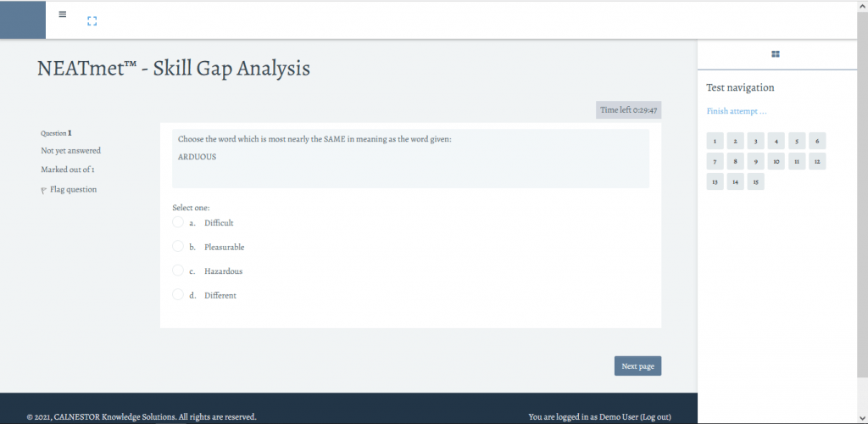The image size is (868, 424).
Task: Click the word ARDUOUS in the question
Action: (197, 157)
